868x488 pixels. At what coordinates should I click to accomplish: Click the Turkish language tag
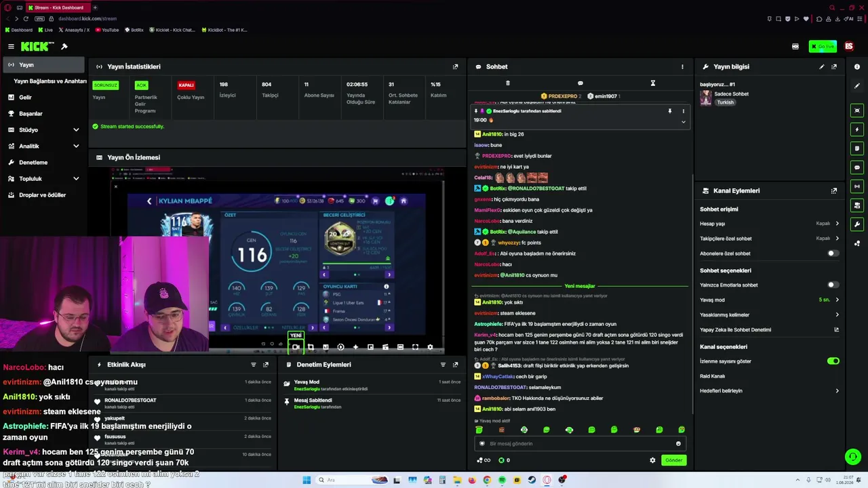[726, 102]
